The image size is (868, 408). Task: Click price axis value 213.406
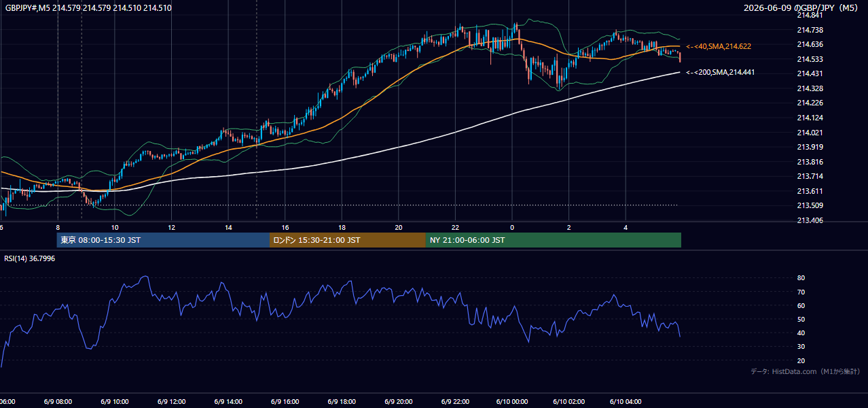click(x=810, y=220)
